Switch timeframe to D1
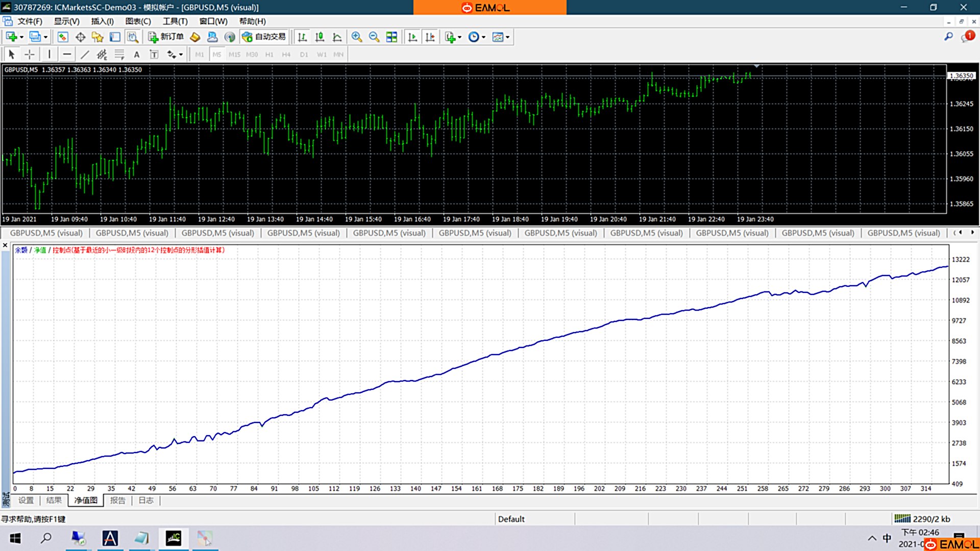The width and height of the screenshot is (980, 551). pos(304,55)
